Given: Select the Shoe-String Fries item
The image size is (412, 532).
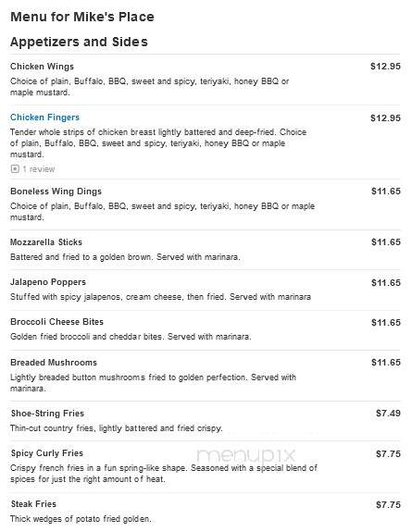Looking at the screenshot, I should click(47, 414).
